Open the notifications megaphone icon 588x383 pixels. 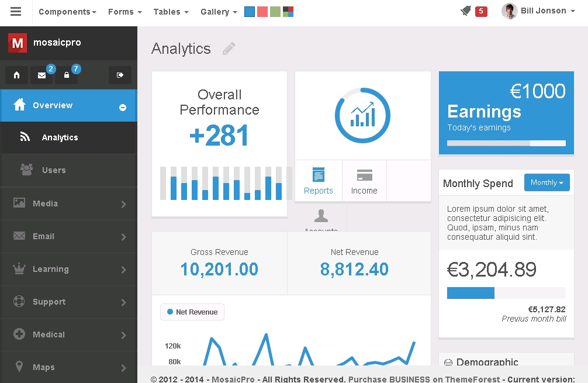coord(466,11)
